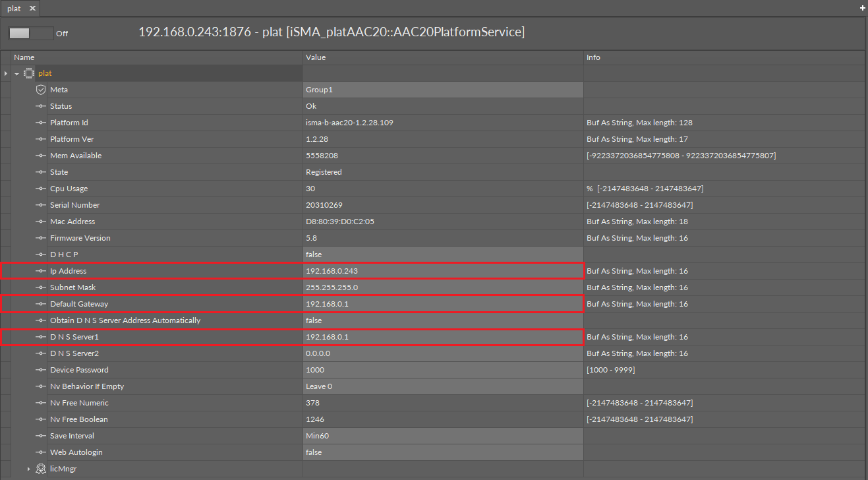
Task: Open the Nv Behavior If Empty dropdown
Action: [442, 386]
